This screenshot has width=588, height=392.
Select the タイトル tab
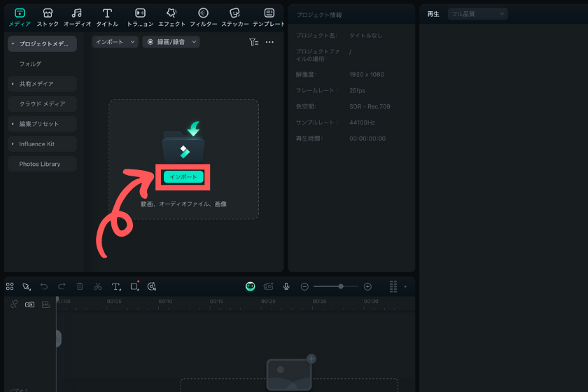(x=107, y=17)
